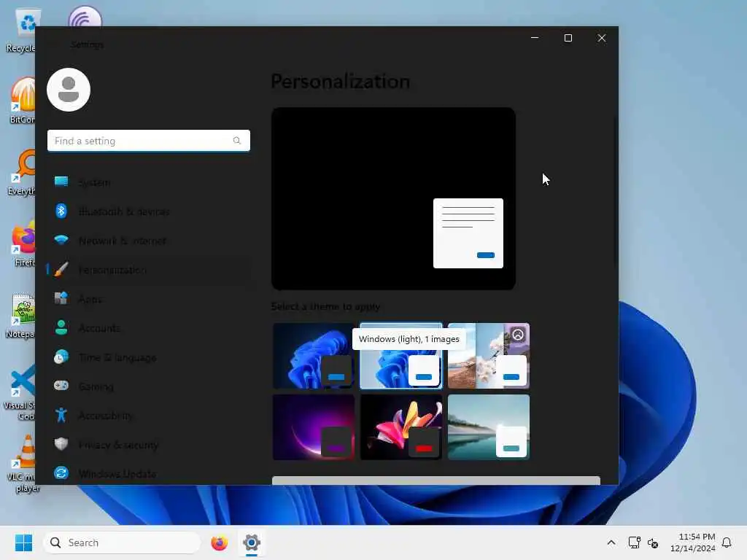Click the large theme preview image

point(393,198)
